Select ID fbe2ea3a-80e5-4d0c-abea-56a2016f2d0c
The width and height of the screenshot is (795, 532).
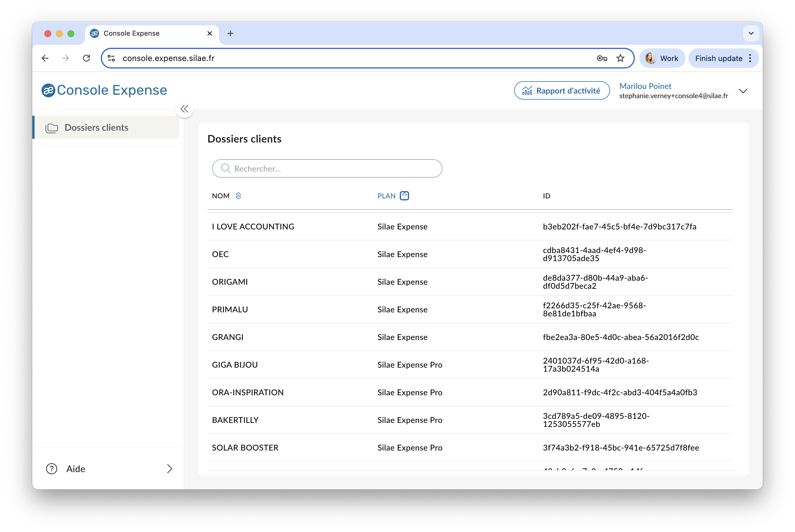[620, 337]
